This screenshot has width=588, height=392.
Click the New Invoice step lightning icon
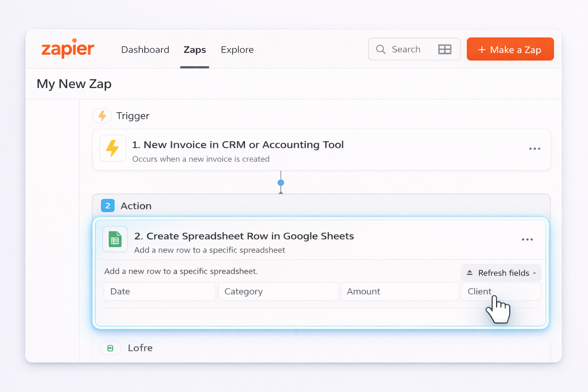pyautogui.click(x=113, y=148)
